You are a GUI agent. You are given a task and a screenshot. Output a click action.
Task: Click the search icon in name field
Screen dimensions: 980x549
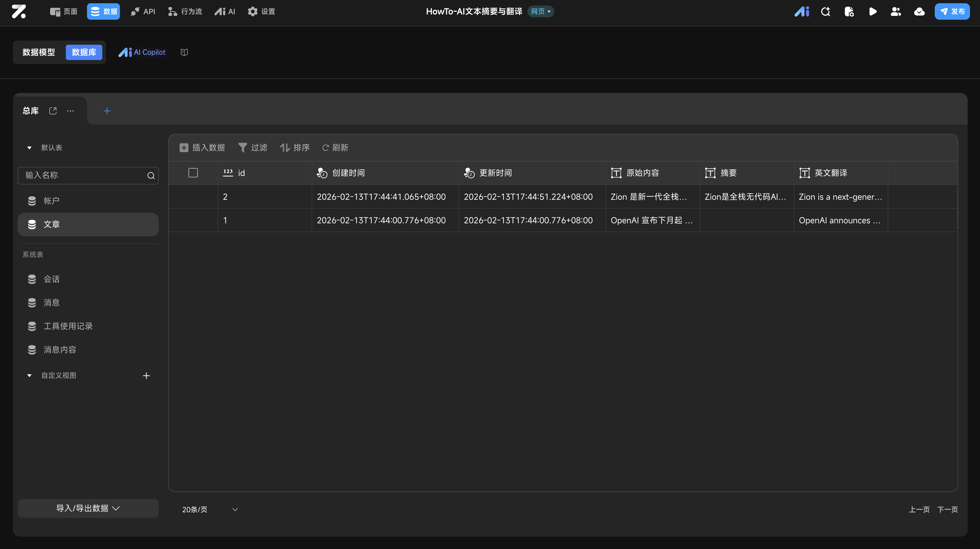[x=151, y=176]
